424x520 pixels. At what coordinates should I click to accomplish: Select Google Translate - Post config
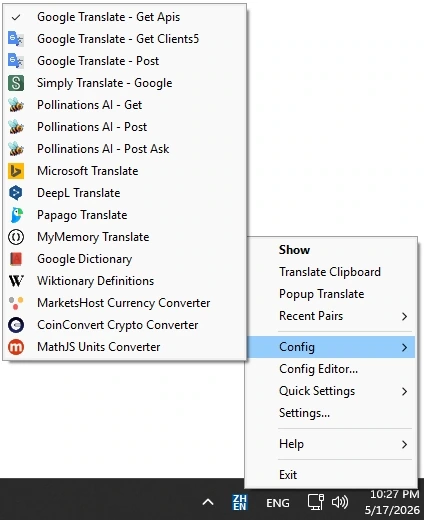[125, 61]
